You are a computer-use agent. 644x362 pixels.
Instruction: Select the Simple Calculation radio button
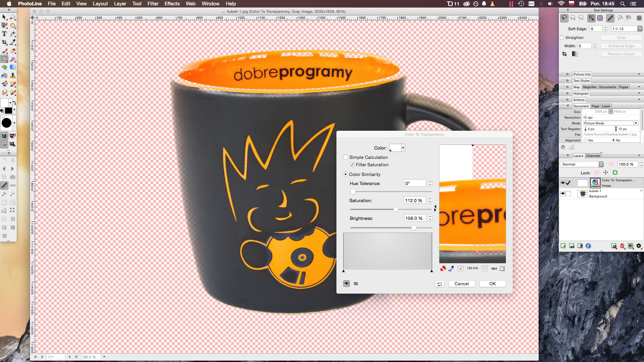[346, 157]
